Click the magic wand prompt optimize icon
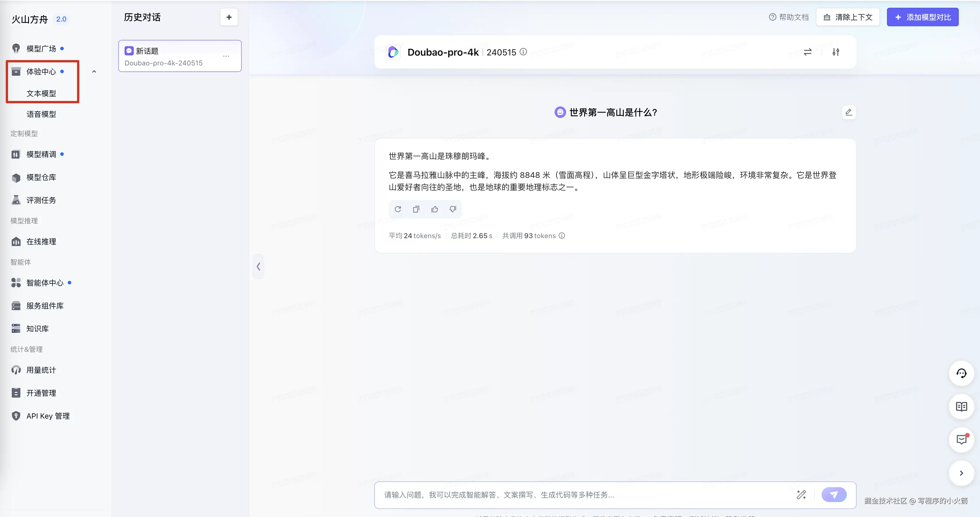980x517 pixels. (801, 495)
